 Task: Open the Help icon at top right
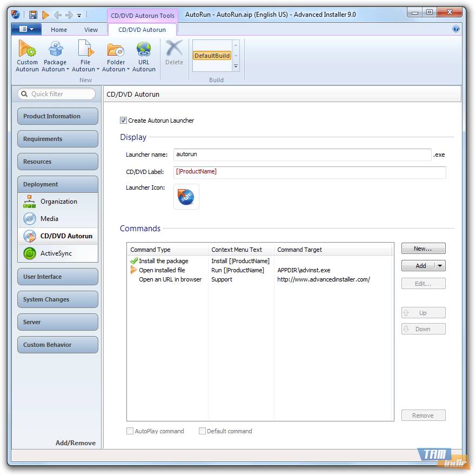point(457,29)
